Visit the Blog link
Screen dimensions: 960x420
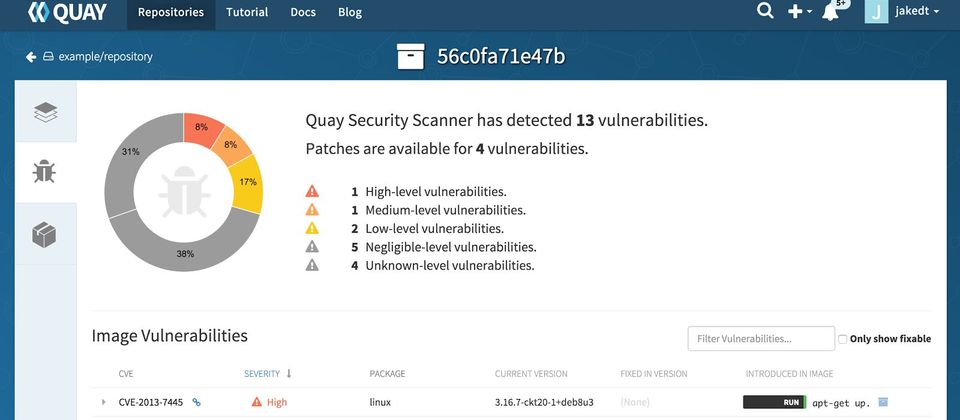tap(350, 12)
